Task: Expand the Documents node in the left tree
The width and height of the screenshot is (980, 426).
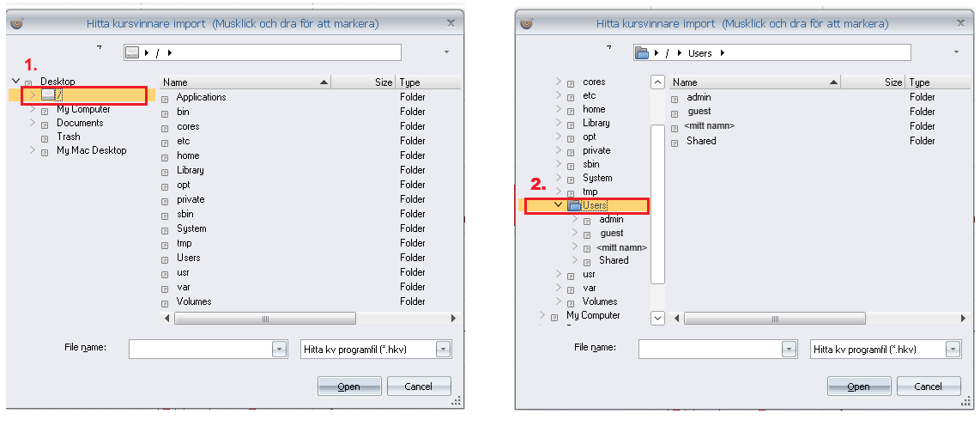Action: [33, 123]
